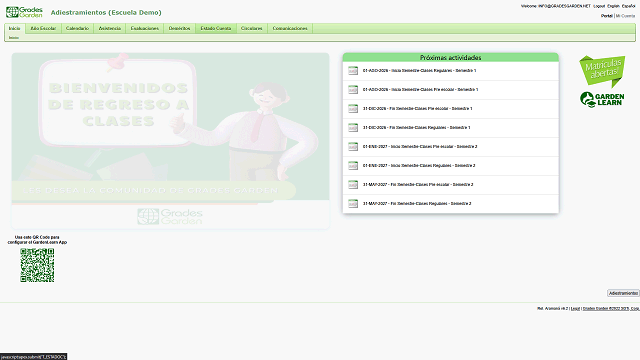Click calendar icon for 31-DIC Pre escolar Semestre 1
This screenshot has height=360, width=640.
point(353,109)
